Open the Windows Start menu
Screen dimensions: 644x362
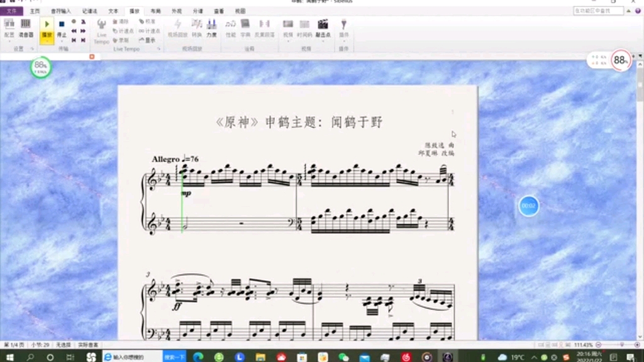[9, 357]
